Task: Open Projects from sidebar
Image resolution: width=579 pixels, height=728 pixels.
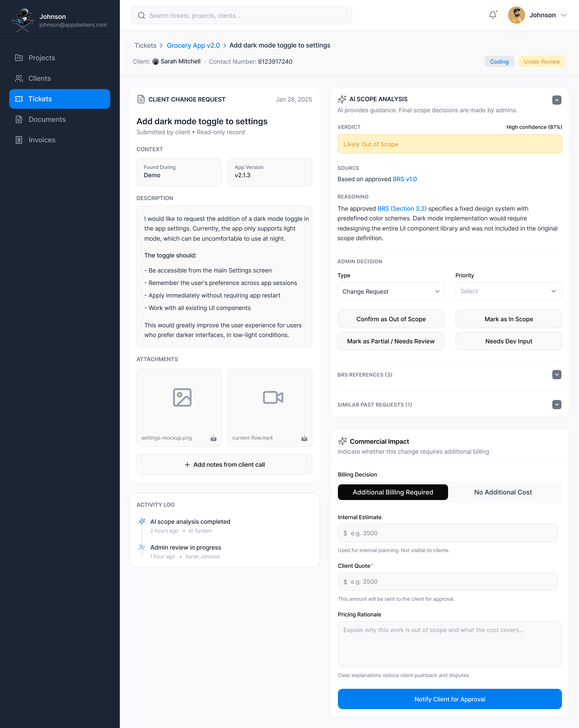Action: (x=42, y=58)
